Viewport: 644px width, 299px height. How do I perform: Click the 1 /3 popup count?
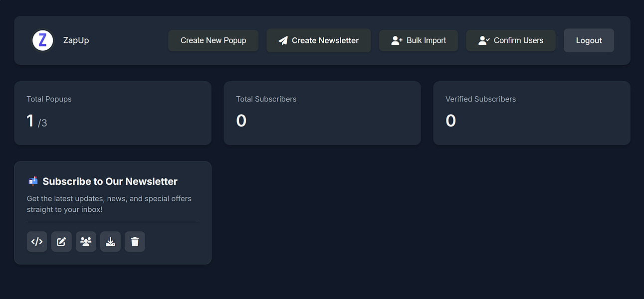37,121
